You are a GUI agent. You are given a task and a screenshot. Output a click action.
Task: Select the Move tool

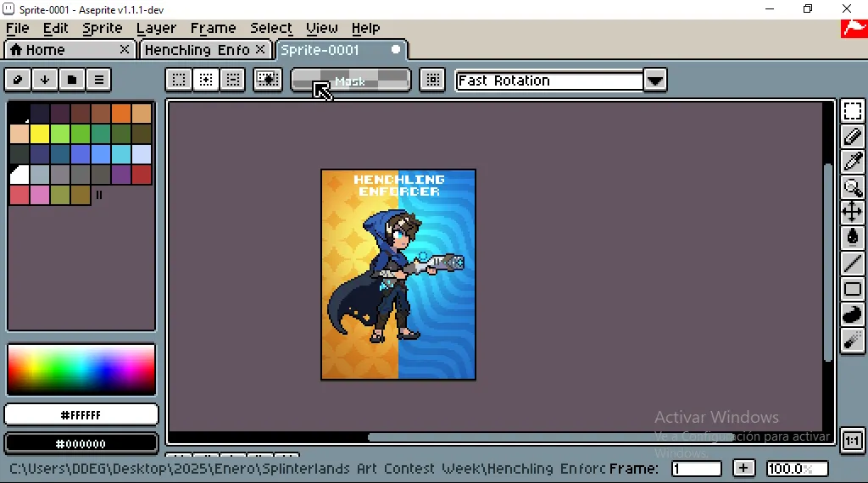coord(853,212)
